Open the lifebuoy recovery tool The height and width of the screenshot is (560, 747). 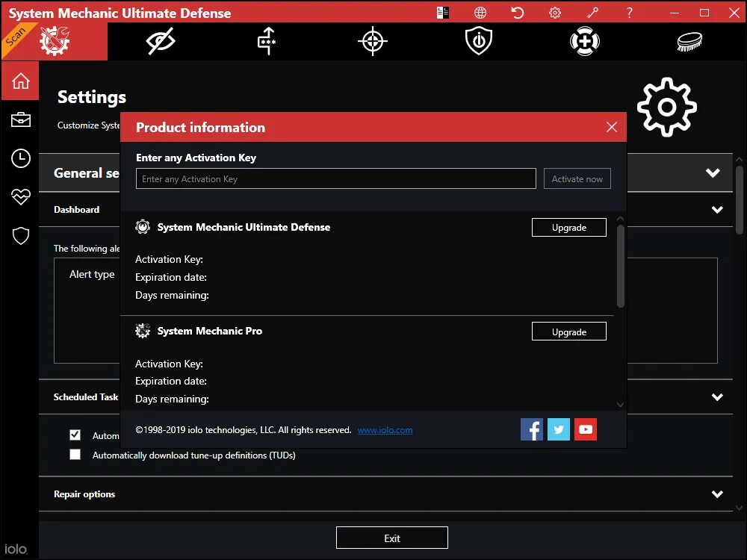point(585,41)
